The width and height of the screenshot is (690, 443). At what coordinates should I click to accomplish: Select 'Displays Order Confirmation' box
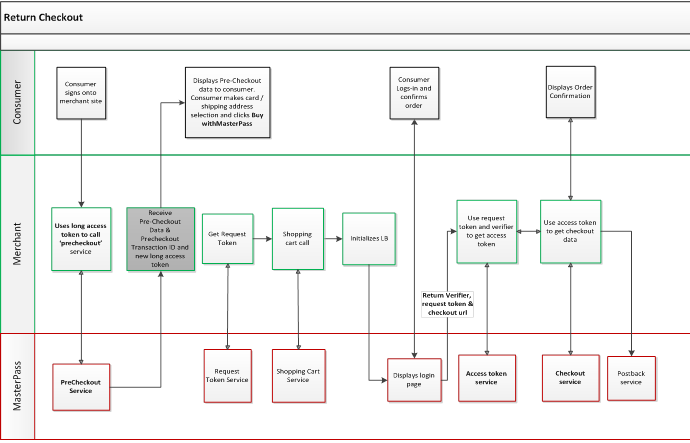(571, 92)
